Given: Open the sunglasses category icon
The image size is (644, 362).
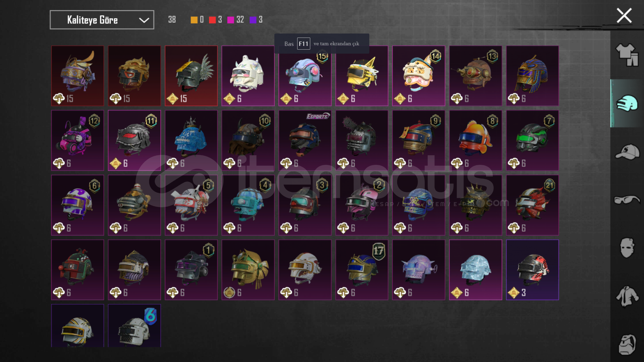Looking at the screenshot, I should (627, 200).
